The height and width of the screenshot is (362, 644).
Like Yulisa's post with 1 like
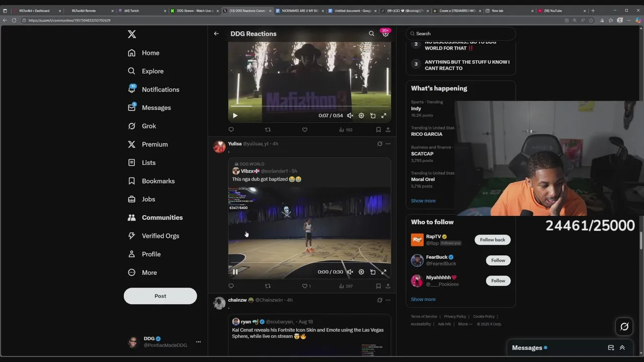pyautogui.click(x=306, y=286)
